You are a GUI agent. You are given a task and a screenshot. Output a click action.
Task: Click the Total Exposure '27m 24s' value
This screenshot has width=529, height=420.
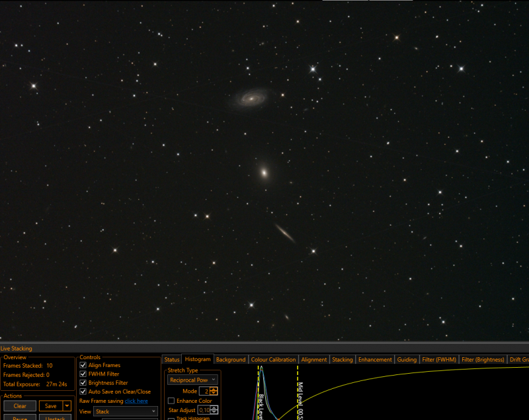(x=57, y=384)
